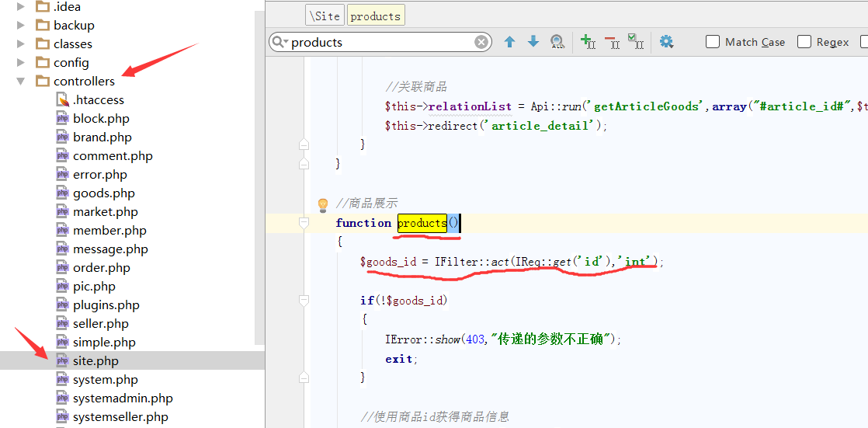
Task: Click php icon of system.php
Action: [x=63, y=379]
